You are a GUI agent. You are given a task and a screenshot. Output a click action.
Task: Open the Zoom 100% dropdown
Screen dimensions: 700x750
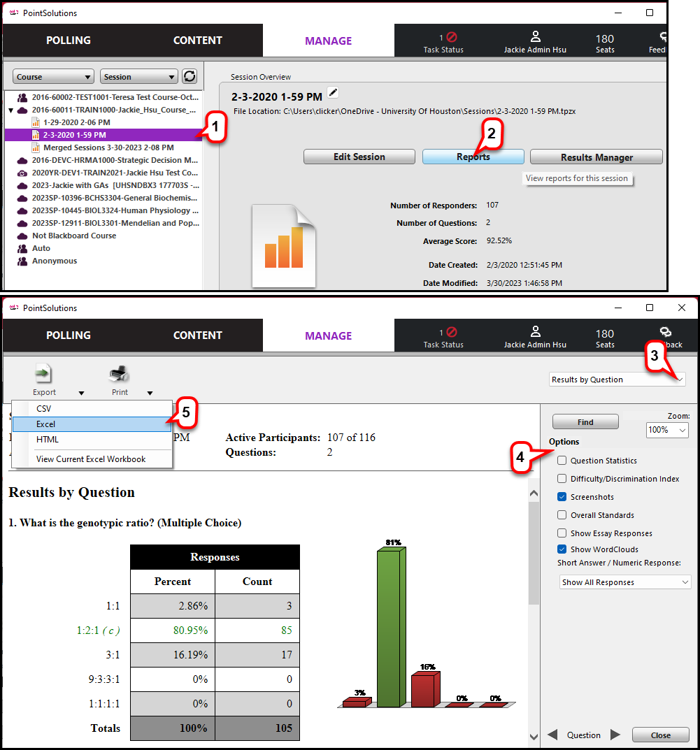(x=667, y=430)
